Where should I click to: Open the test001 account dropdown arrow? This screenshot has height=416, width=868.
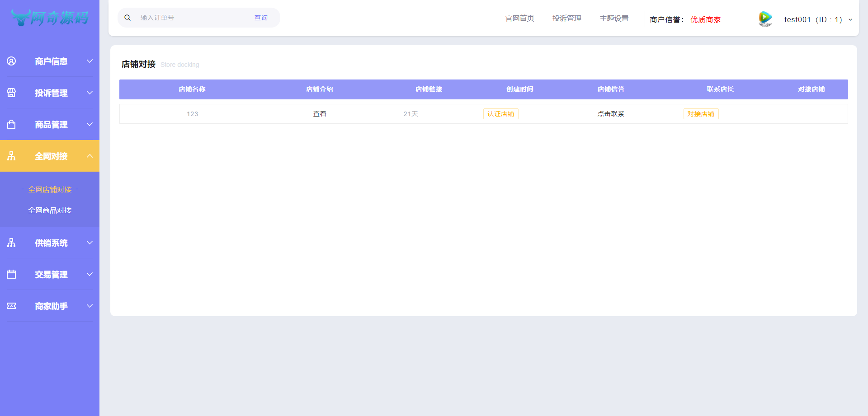[850, 19]
